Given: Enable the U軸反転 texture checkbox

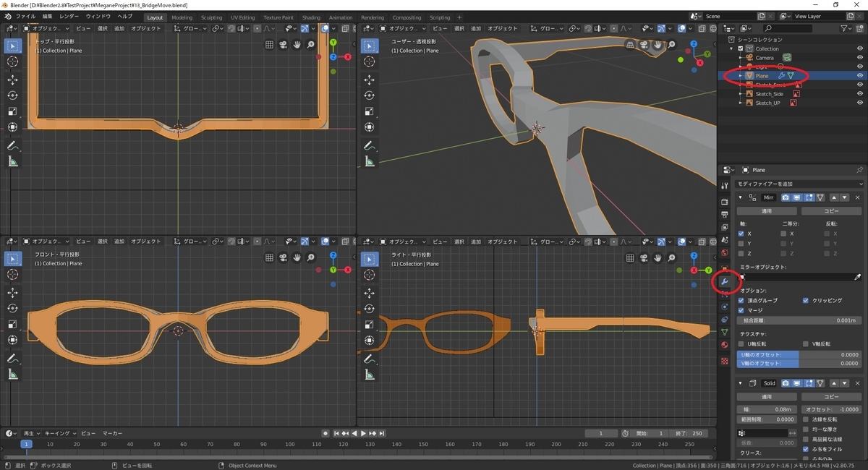Looking at the screenshot, I should point(741,344).
